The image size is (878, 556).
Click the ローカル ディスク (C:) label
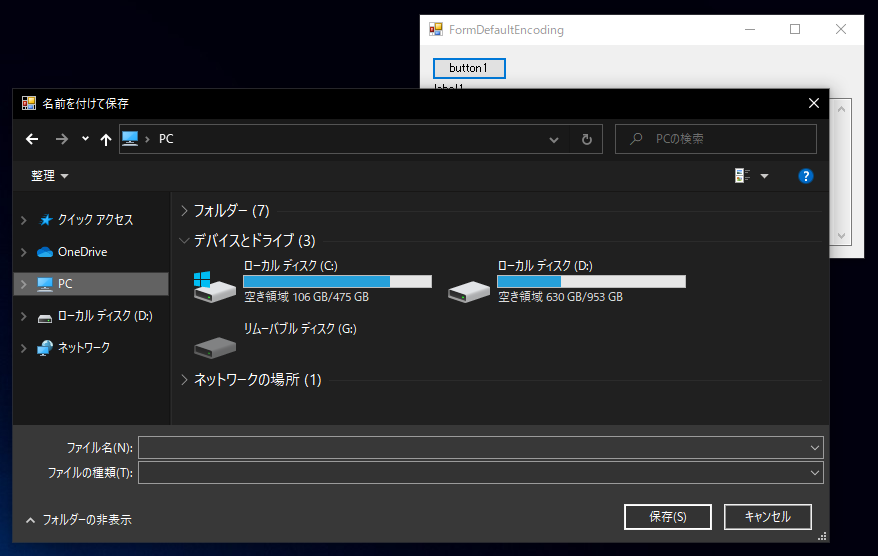[x=291, y=265]
